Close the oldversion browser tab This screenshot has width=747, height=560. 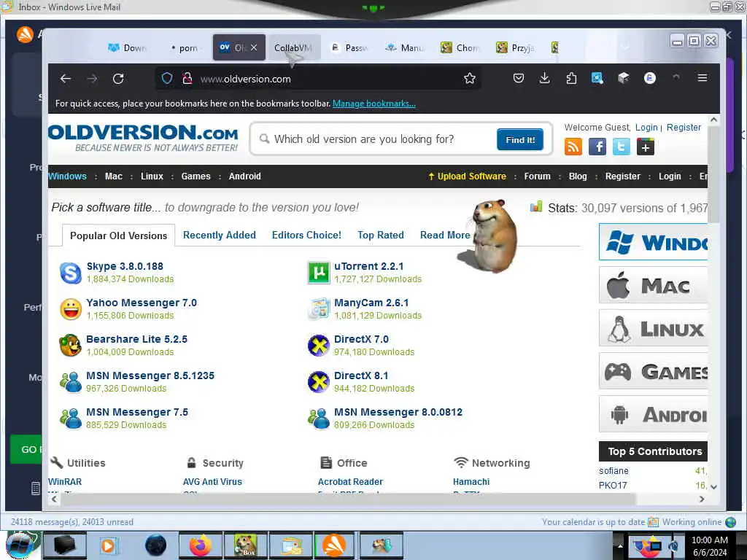coord(254,47)
